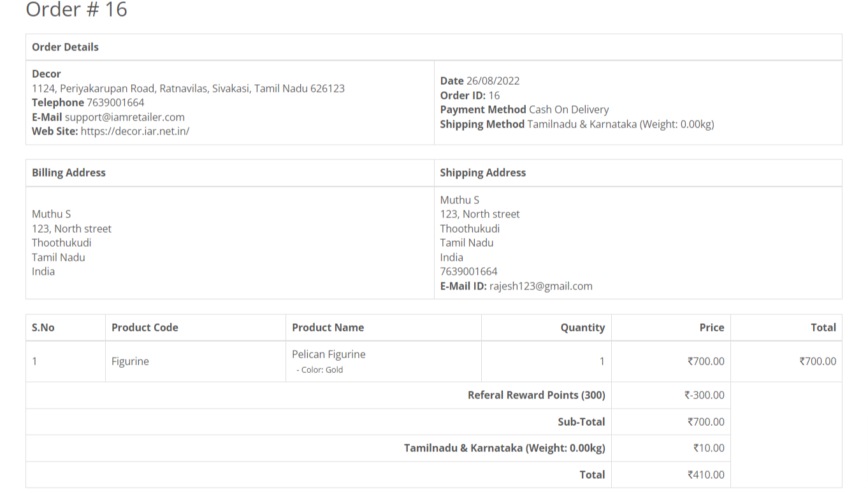Click the Figurine product code cell
Viewport: 868px width, 494px height.
point(130,361)
